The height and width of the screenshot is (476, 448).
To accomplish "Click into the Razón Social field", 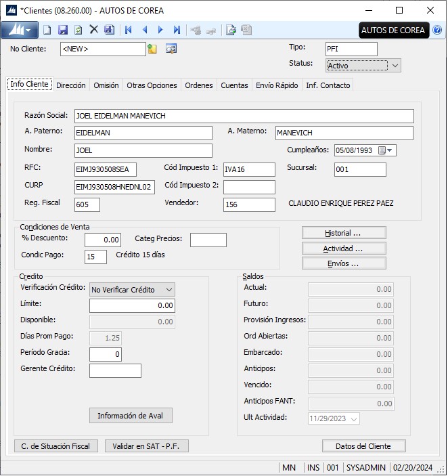I will tap(244, 116).
